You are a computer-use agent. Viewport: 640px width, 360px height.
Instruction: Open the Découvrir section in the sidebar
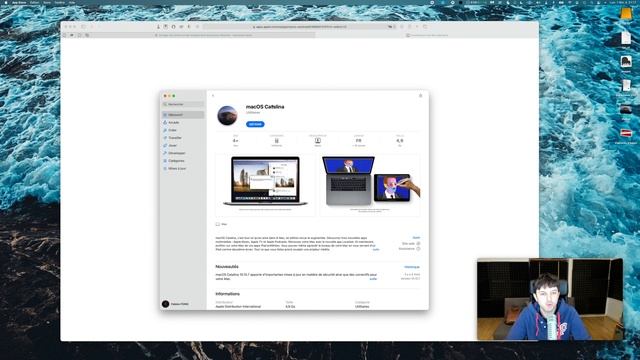183,115
